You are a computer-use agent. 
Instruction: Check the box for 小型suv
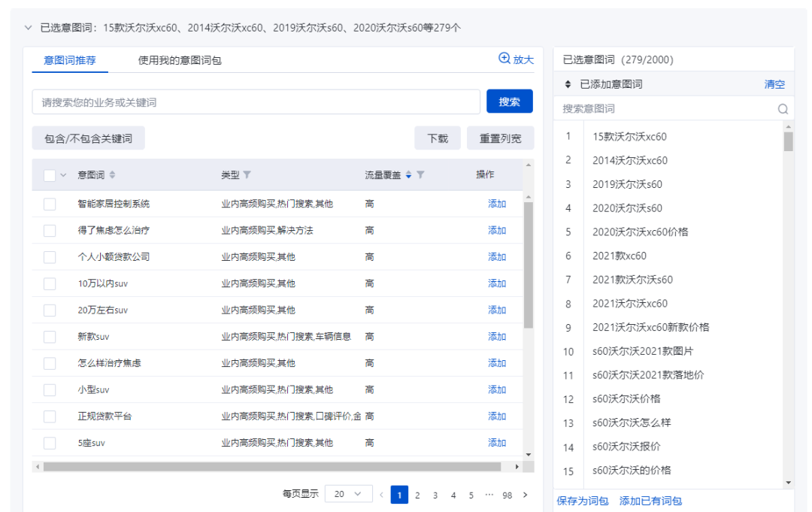point(50,389)
